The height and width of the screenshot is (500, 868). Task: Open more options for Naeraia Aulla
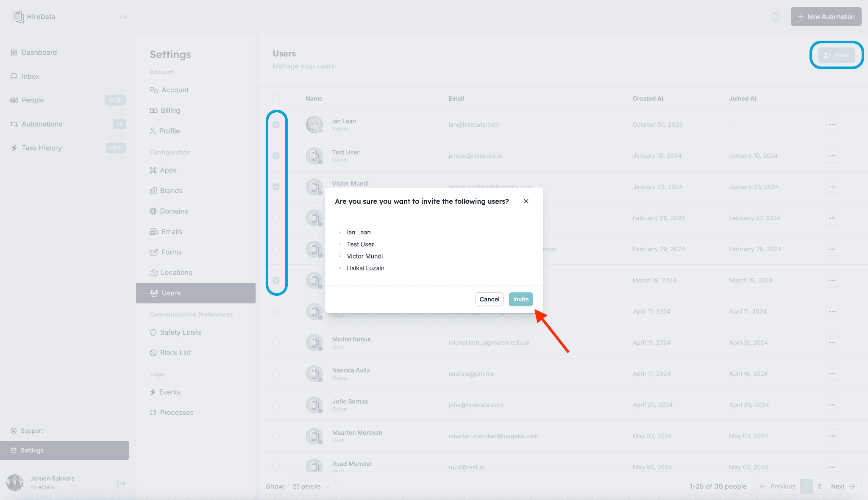click(832, 374)
